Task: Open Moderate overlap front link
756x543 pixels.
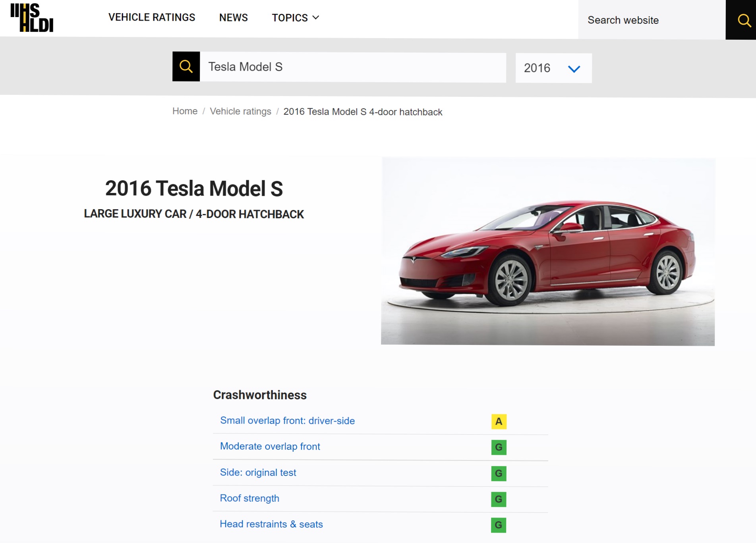Action: point(270,447)
